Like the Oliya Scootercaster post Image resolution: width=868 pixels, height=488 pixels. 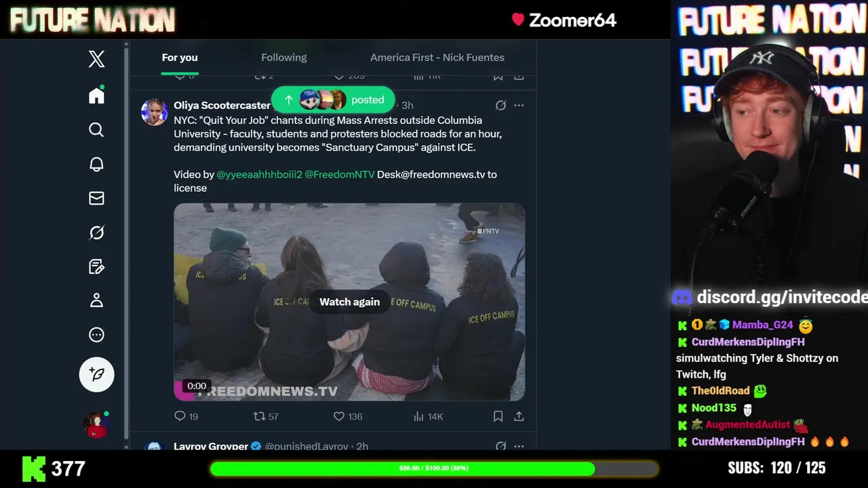pos(348,416)
